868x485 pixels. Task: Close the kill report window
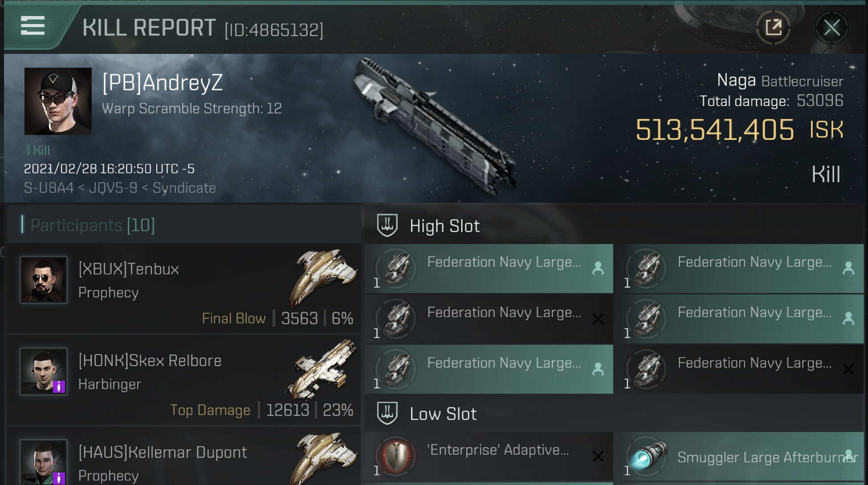pyautogui.click(x=831, y=28)
